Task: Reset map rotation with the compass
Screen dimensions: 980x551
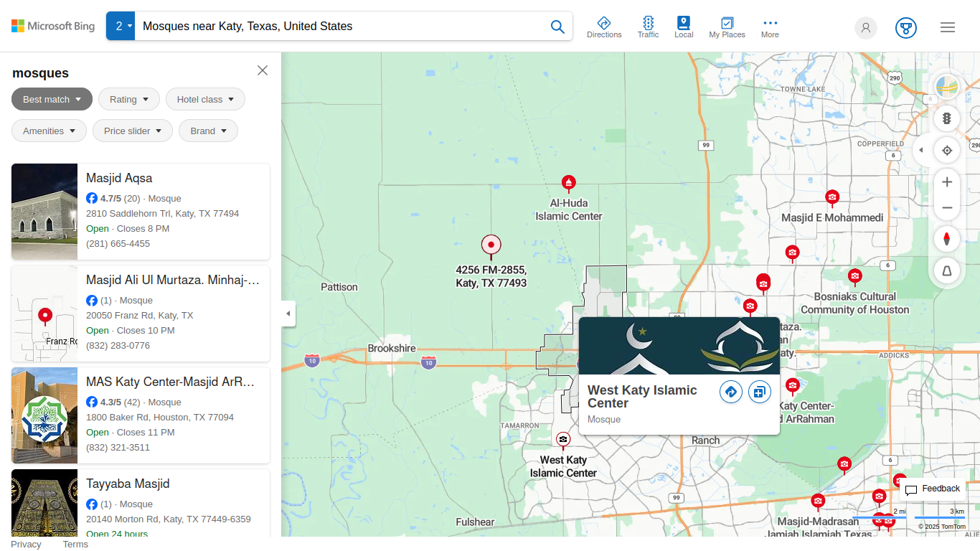Action: 947,239
